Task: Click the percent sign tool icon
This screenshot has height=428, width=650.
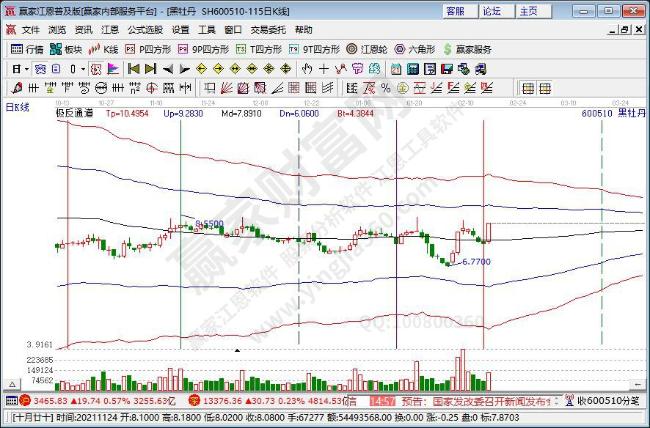Action: [386, 88]
